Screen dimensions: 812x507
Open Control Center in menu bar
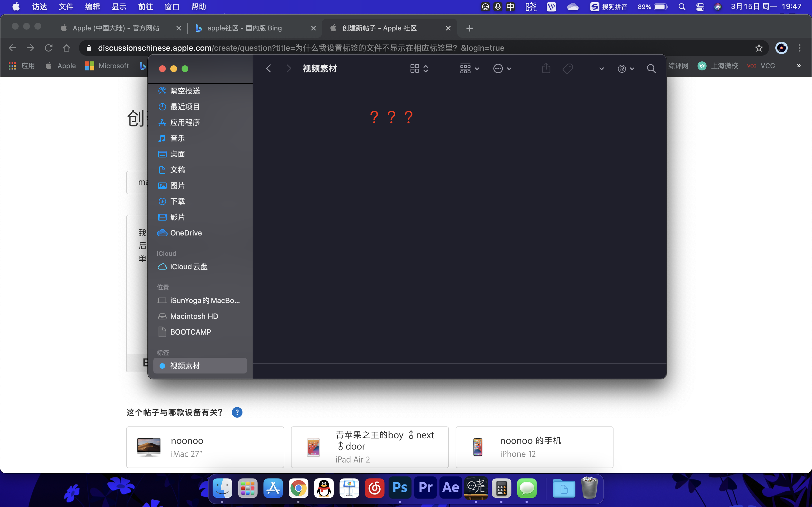tap(700, 7)
